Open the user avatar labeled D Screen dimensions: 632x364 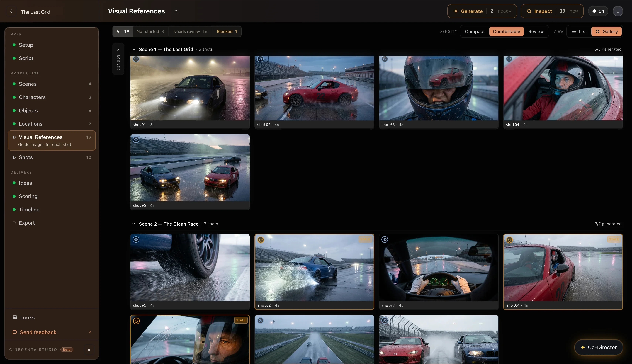[618, 11]
